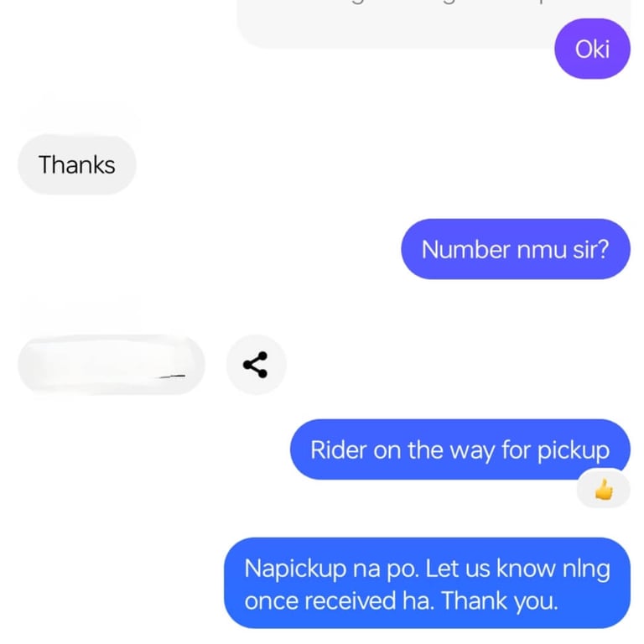Tap the "sir?" text in blue bubble
Image resolution: width=644 pixels, height=644 pixels.
[590, 249]
